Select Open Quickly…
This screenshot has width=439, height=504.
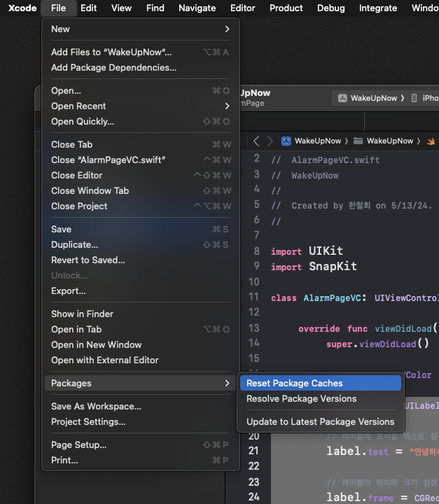coord(141,122)
